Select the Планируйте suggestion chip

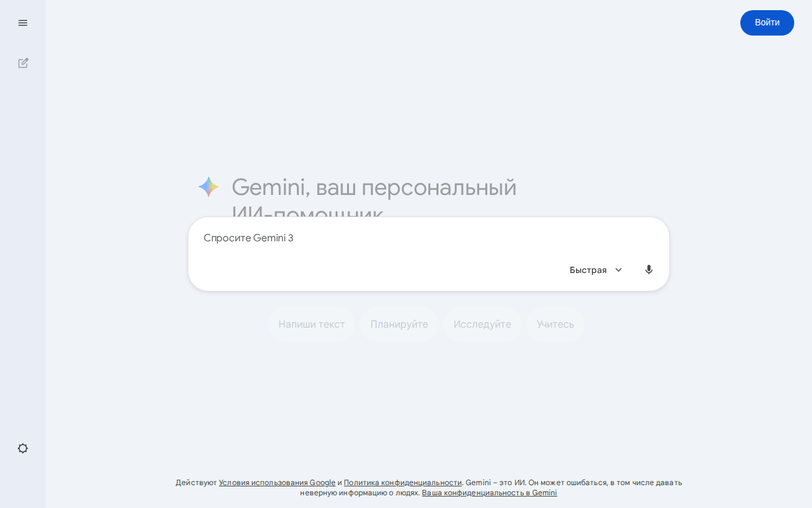point(399,324)
